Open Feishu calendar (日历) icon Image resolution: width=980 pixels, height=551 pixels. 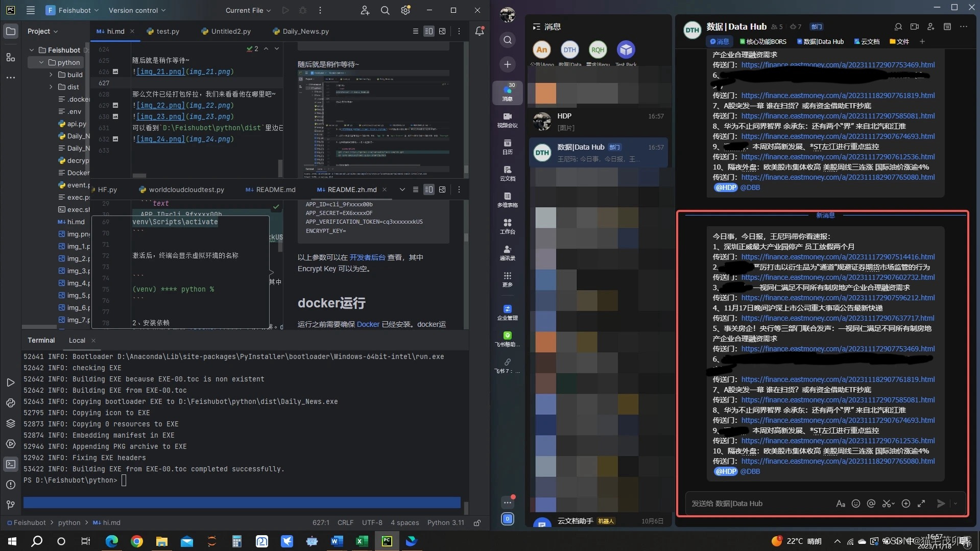coord(507,147)
